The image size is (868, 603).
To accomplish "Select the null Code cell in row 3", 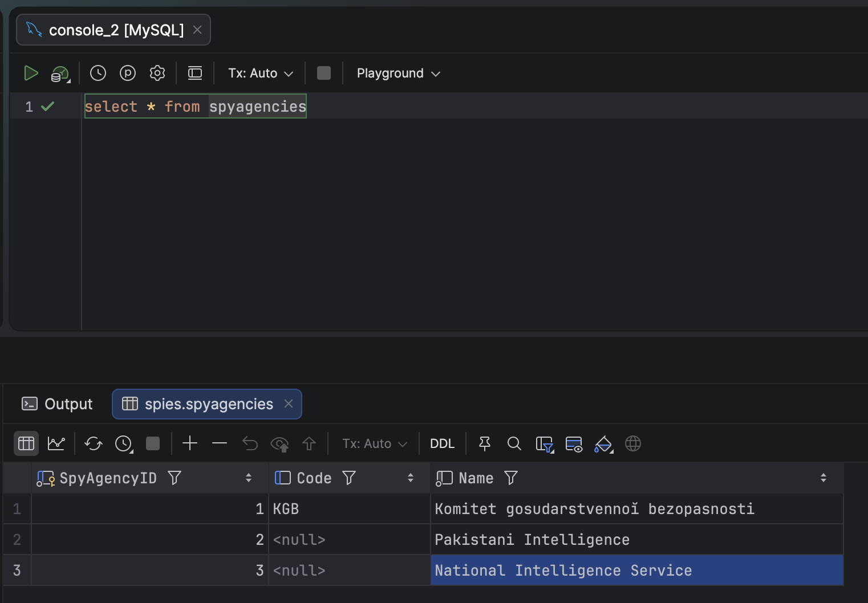I will [x=349, y=570].
